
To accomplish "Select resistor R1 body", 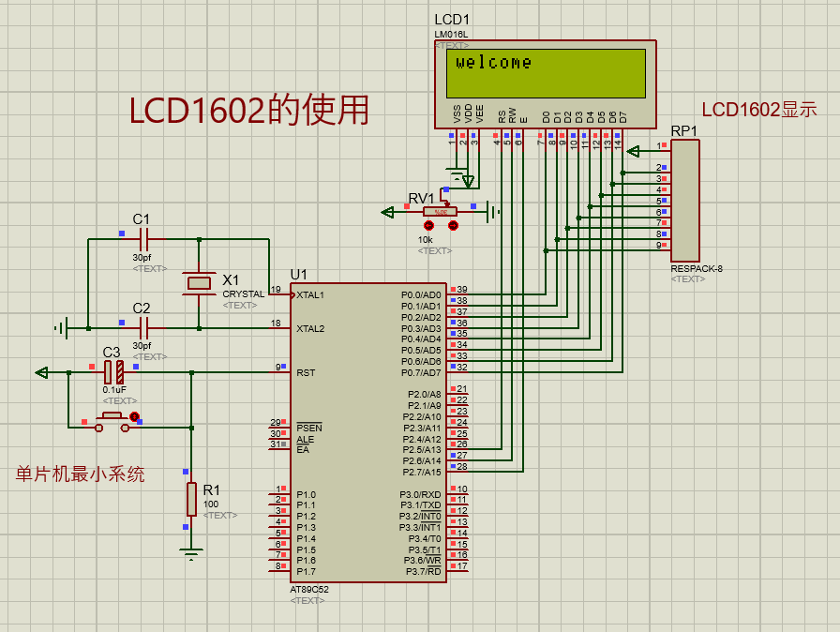I will [x=191, y=499].
